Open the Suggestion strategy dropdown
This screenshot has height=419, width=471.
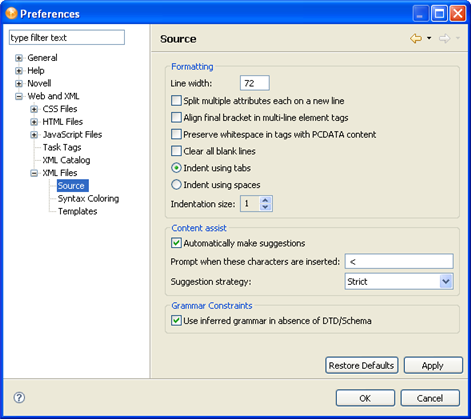(x=399, y=282)
